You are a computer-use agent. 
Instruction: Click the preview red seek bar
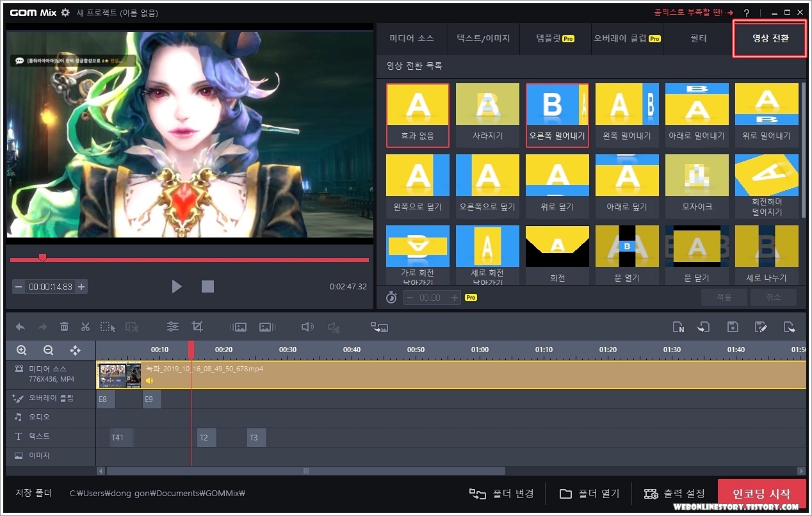click(x=190, y=259)
